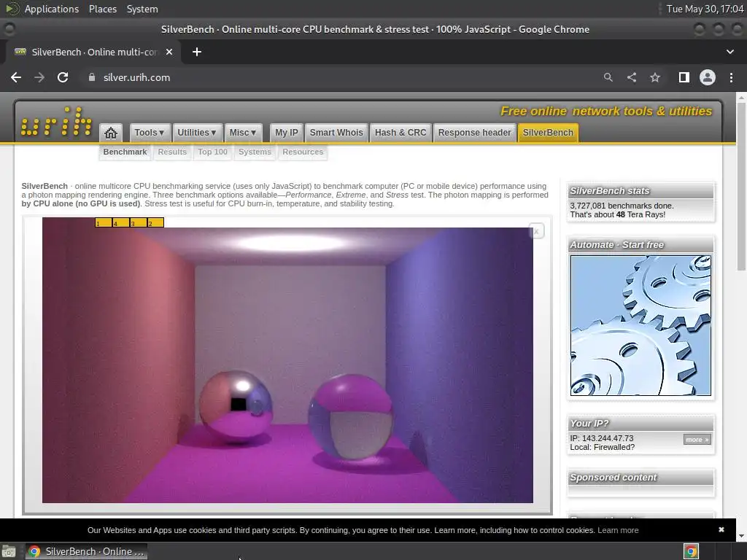Click the 'Automate · Start free' heading

click(617, 245)
